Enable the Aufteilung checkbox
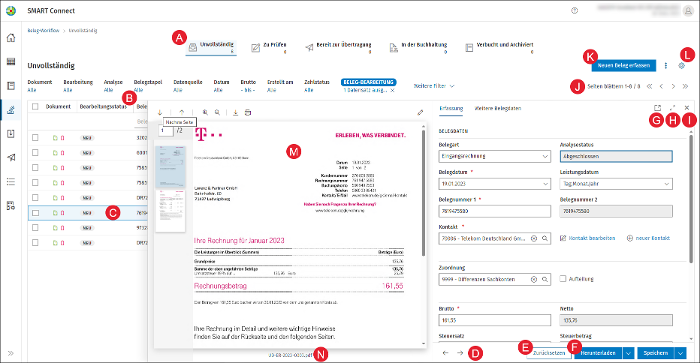Screen dimensions: 700x363 click(563, 279)
